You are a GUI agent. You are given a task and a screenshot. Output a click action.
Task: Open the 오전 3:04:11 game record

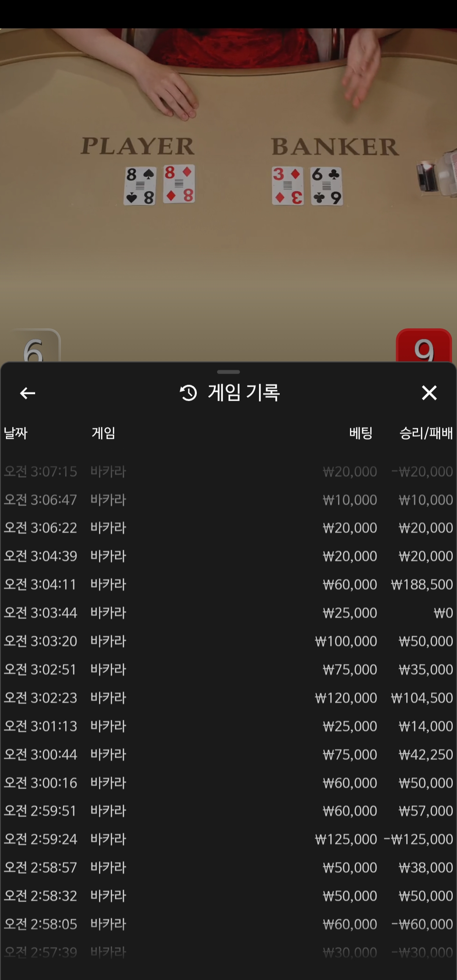[x=228, y=584]
